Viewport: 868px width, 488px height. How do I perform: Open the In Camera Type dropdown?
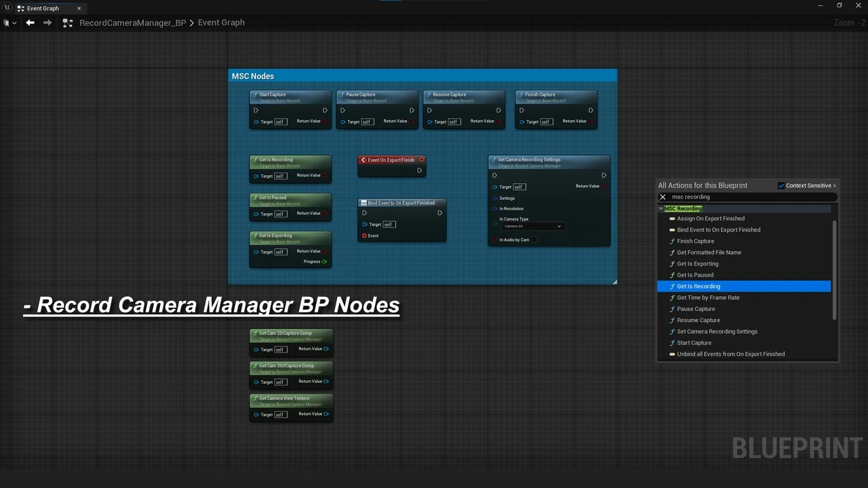532,226
